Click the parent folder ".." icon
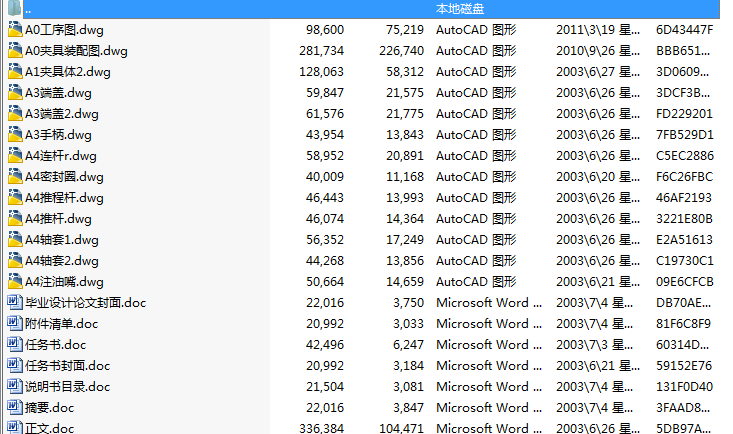 tap(14, 8)
